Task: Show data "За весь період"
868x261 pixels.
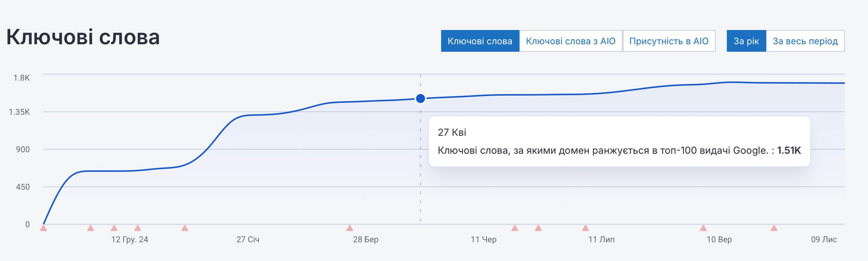Action: click(x=805, y=41)
